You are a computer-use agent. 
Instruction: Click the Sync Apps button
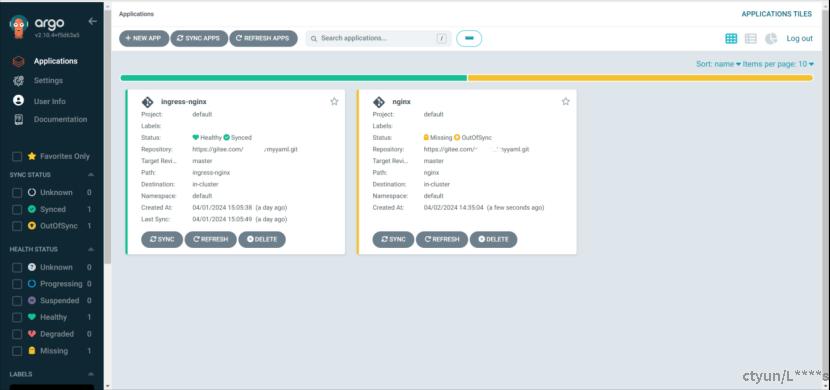pyautogui.click(x=199, y=39)
